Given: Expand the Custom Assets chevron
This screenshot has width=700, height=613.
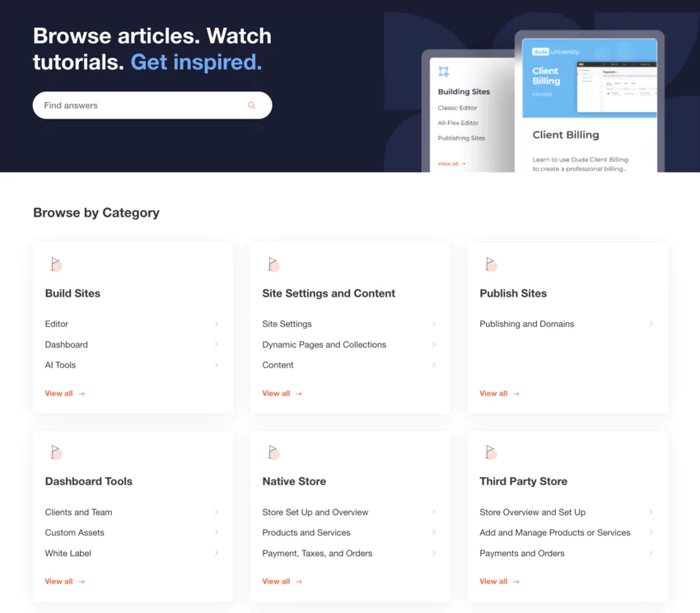Looking at the screenshot, I should coord(217,532).
